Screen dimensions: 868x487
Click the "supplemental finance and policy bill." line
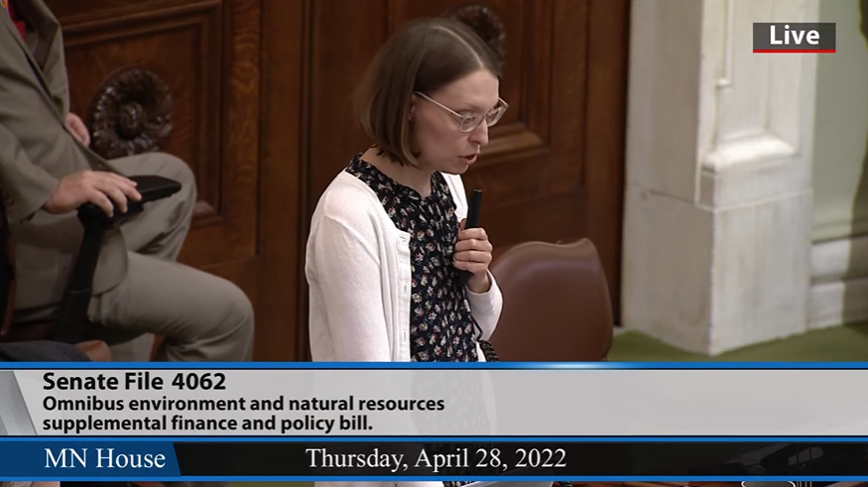click(x=207, y=424)
